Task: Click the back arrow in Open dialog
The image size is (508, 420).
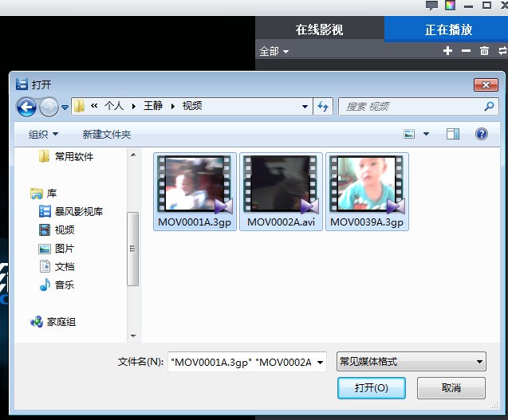Action: click(x=26, y=106)
